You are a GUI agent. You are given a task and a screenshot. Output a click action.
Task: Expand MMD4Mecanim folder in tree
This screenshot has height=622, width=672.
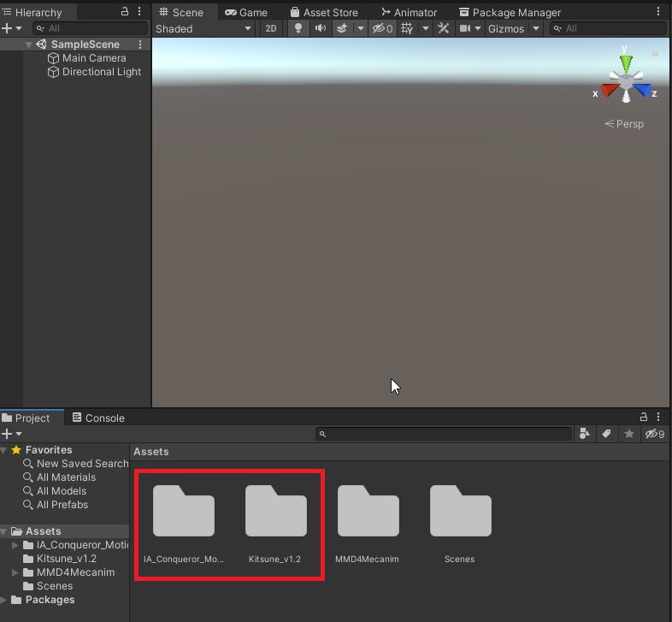(x=15, y=572)
